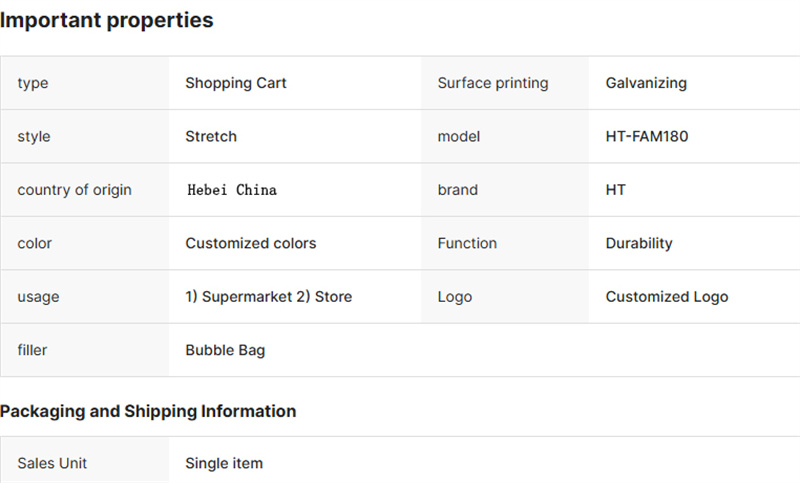The width and height of the screenshot is (800, 483).
Task: Select the "Customized colors" value
Action: pos(251,243)
